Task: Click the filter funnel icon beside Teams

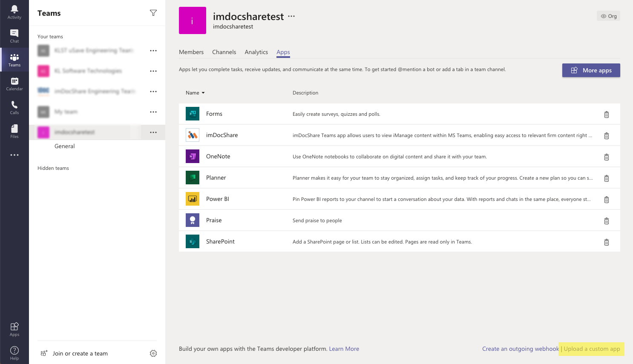Action: pos(153,13)
